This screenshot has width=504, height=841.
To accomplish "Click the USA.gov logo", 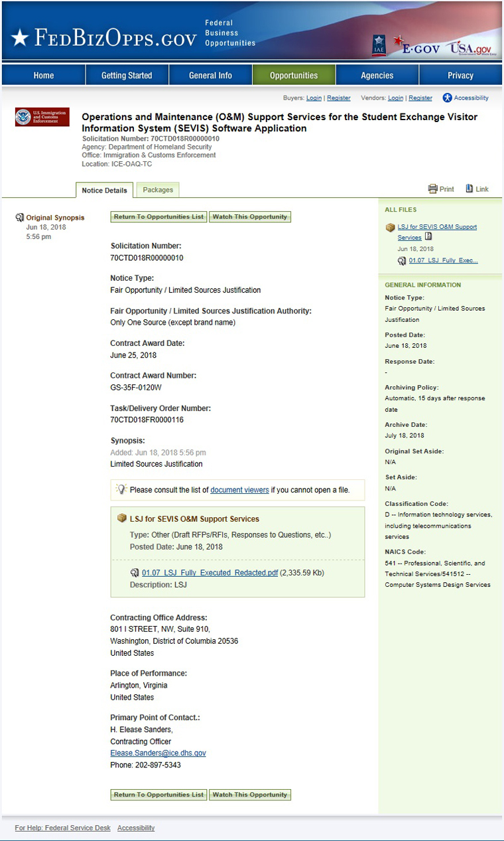I will coord(470,48).
